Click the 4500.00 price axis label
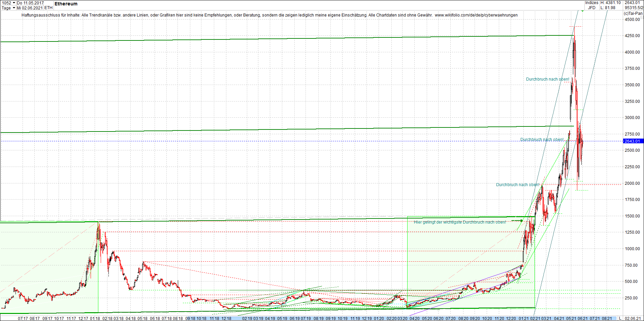 click(632, 20)
